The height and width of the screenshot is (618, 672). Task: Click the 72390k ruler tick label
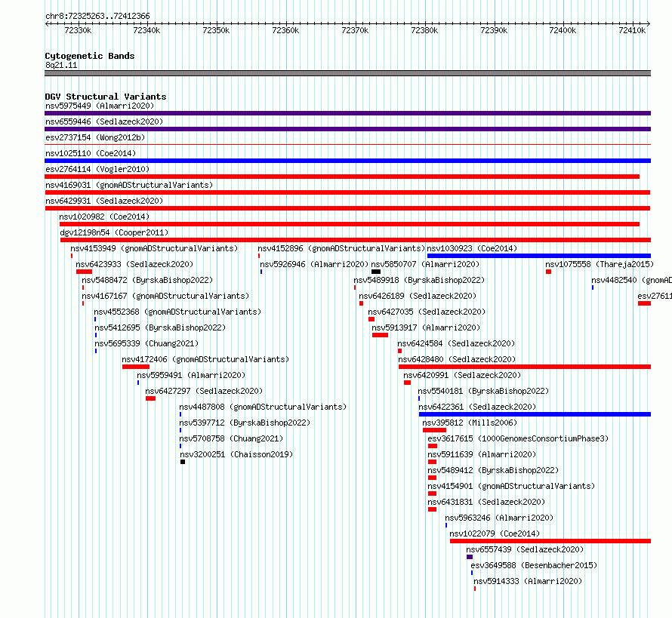coord(494,30)
